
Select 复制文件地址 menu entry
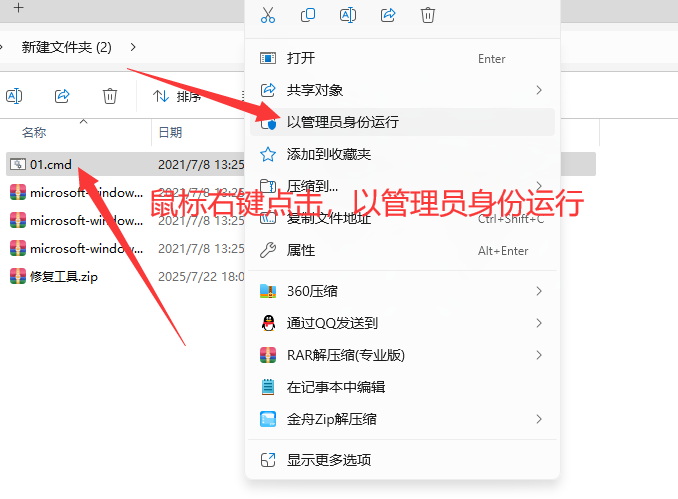point(402,218)
